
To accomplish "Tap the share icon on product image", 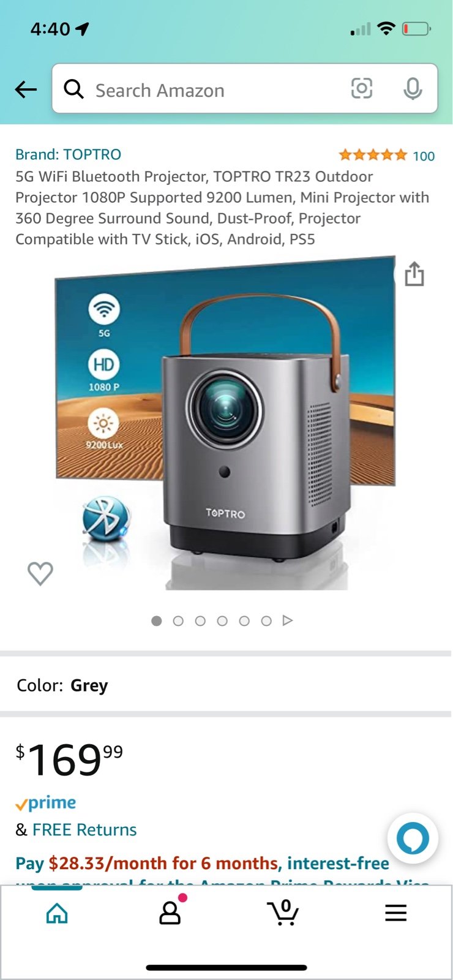I will click(414, 274).
